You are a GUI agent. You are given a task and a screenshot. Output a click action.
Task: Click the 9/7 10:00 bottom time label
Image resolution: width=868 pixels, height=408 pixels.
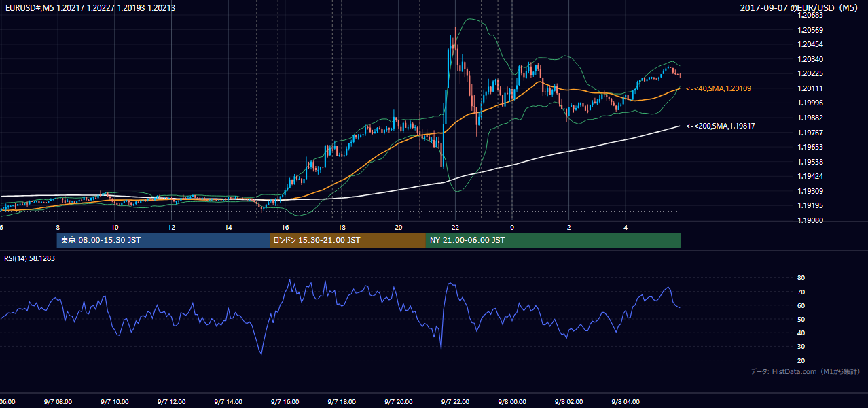pos(115,402)
